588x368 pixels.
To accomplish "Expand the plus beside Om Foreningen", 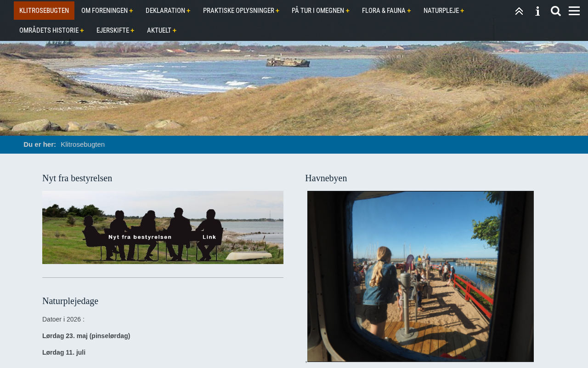I will 131,11.
